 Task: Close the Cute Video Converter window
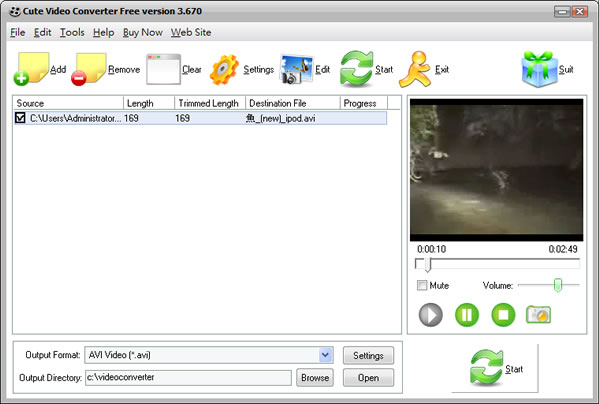click(580, 12)
